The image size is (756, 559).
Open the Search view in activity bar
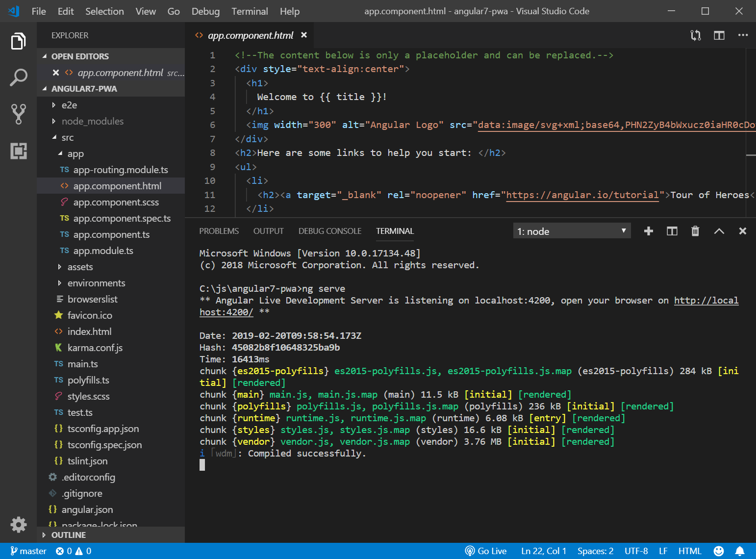pos(18,77)
